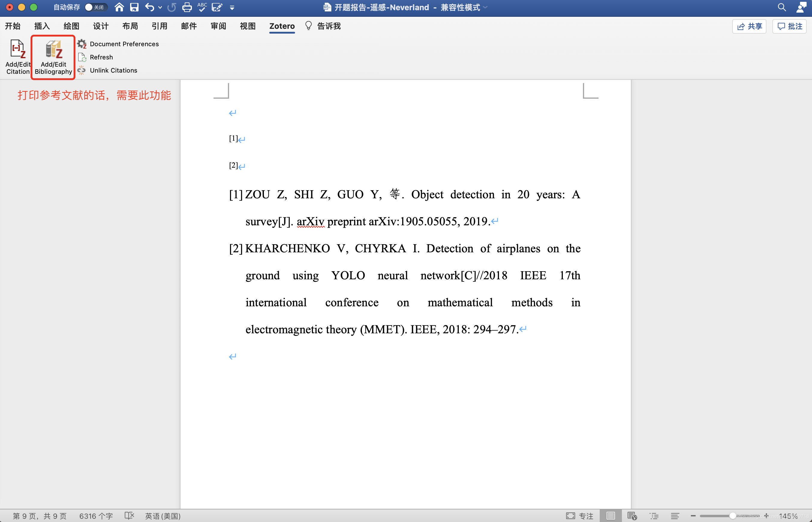The width and height of the screenshot is (812, 522).
Task: Click the proofing book icon in status bar
Action: 130,516
